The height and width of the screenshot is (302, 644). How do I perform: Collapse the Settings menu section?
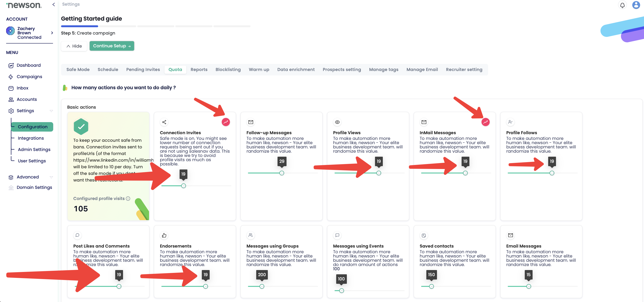(51, 111)
